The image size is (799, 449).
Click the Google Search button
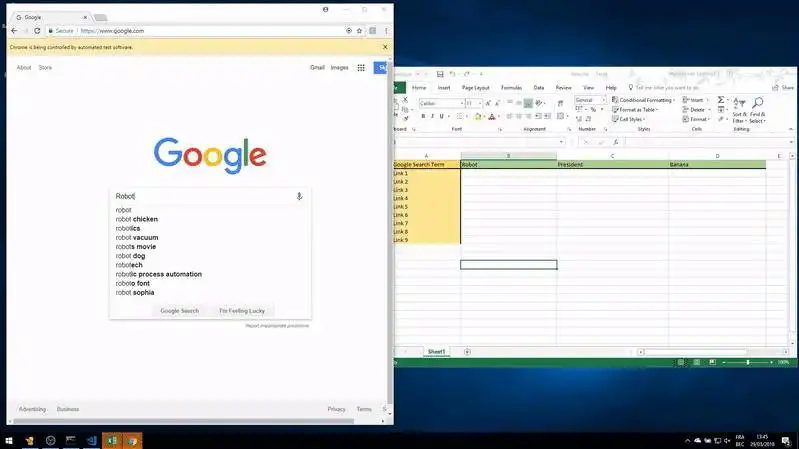179,311
